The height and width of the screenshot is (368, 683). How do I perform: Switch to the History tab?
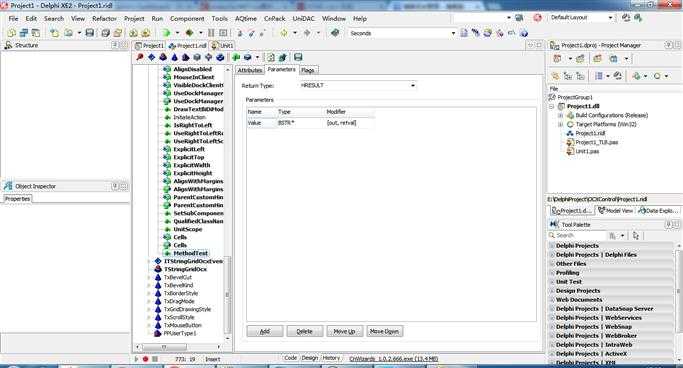[x=331, y=358]
